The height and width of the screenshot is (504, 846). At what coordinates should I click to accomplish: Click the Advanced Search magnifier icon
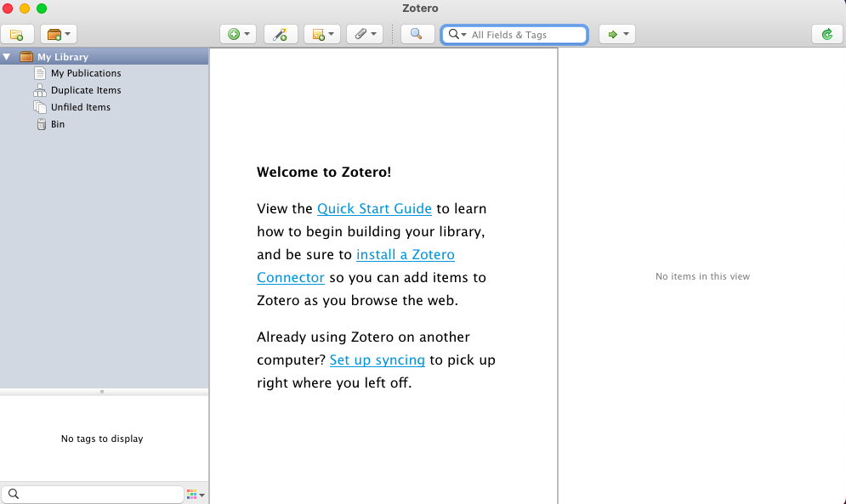417,35
